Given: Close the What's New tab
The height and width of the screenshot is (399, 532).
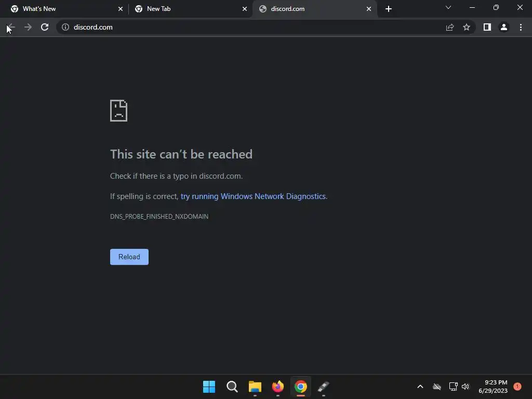Looking at the screenshot, I should click(x=121, y=9).
